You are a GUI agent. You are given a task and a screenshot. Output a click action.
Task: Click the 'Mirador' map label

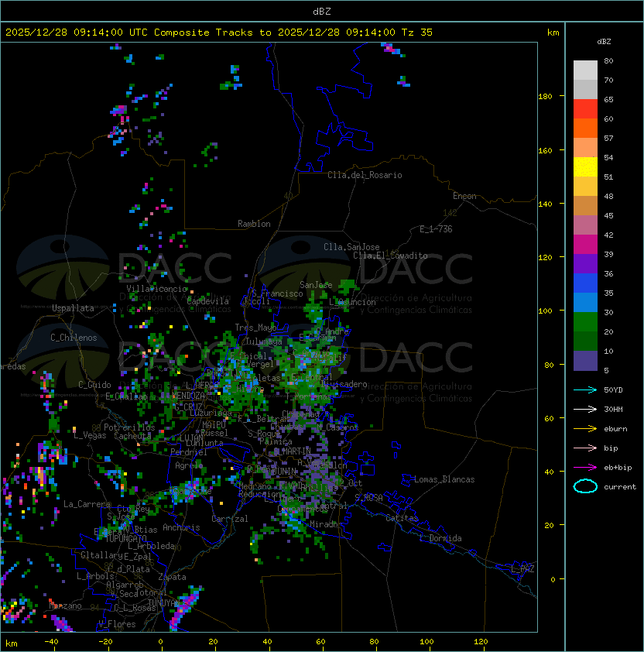pyautogui.click(x=327, y=524)
